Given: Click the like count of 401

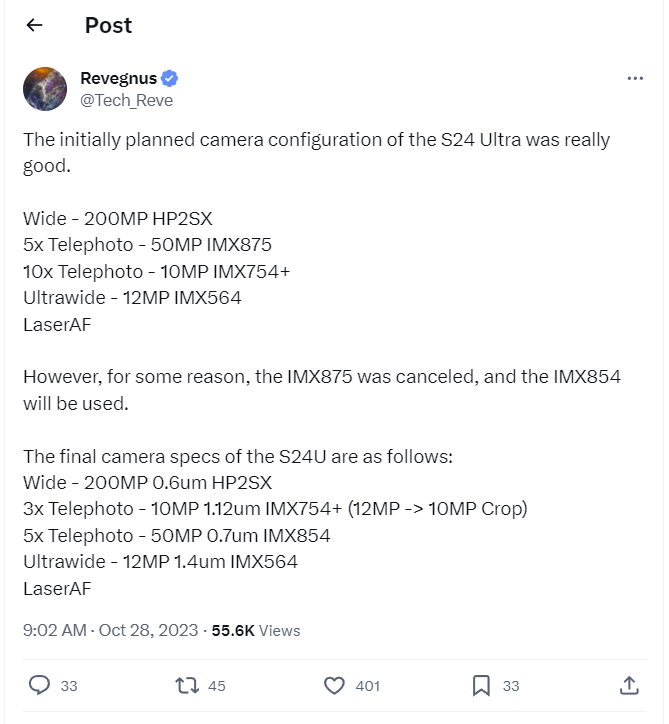Looking at the screenshot, I should (x=367, y=686).
